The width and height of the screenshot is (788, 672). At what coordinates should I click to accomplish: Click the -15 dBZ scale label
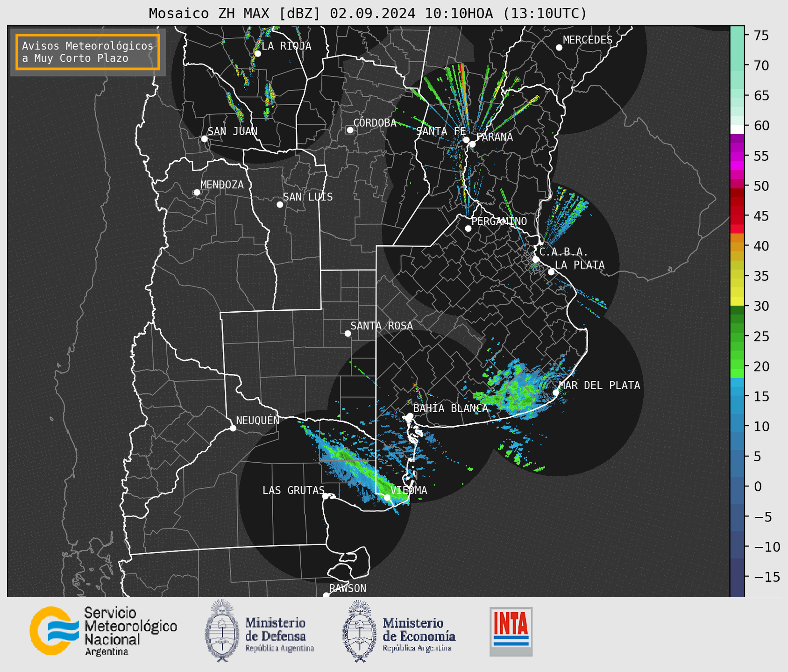[767, 577]
